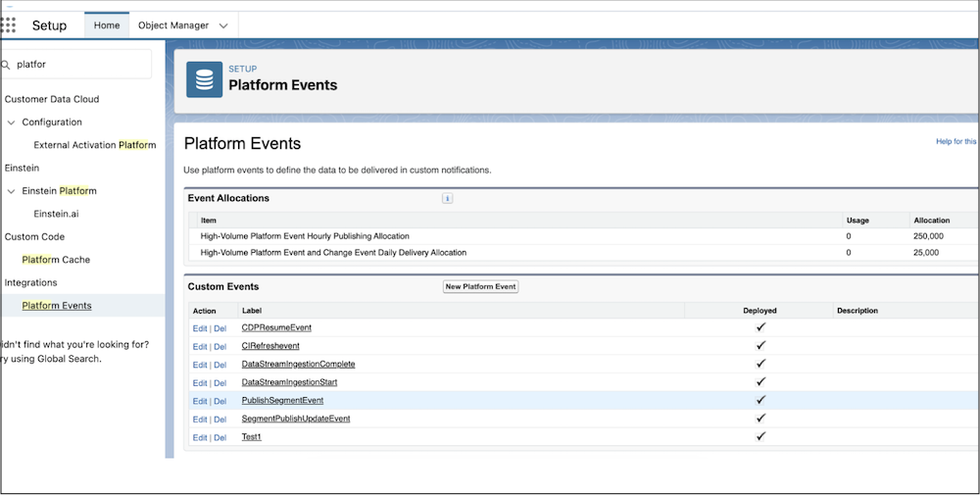Click Edit for PublishSegmentEvent
Screen dimensions: 980x496
[199, 401]
